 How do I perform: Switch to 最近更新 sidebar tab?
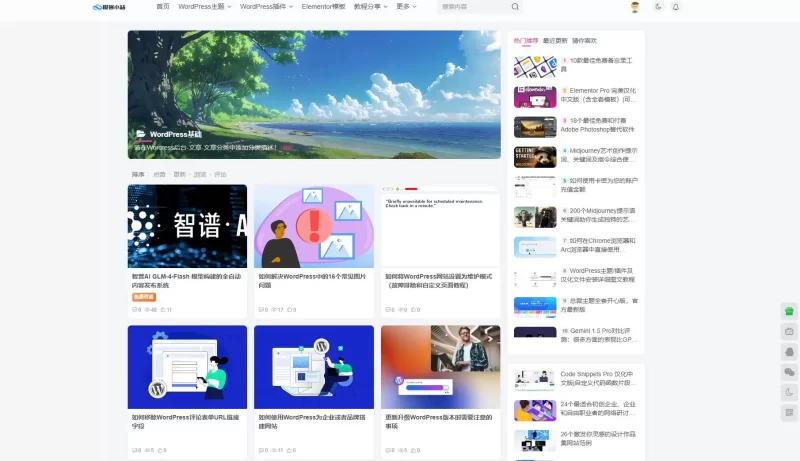pos(555,41)
